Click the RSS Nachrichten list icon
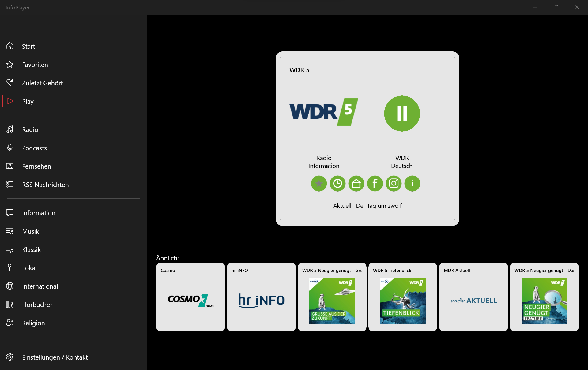Image resolution: width=588 pixels, height=370 pixels. 10,184
